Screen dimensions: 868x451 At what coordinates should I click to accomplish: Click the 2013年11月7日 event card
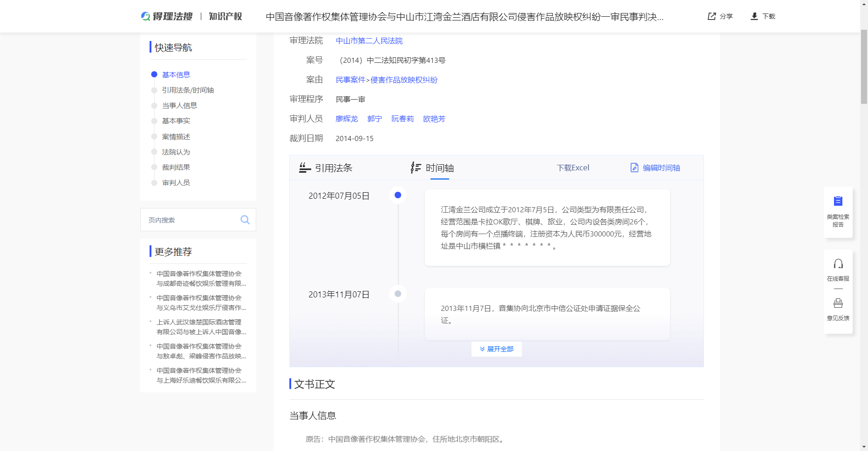547,314
